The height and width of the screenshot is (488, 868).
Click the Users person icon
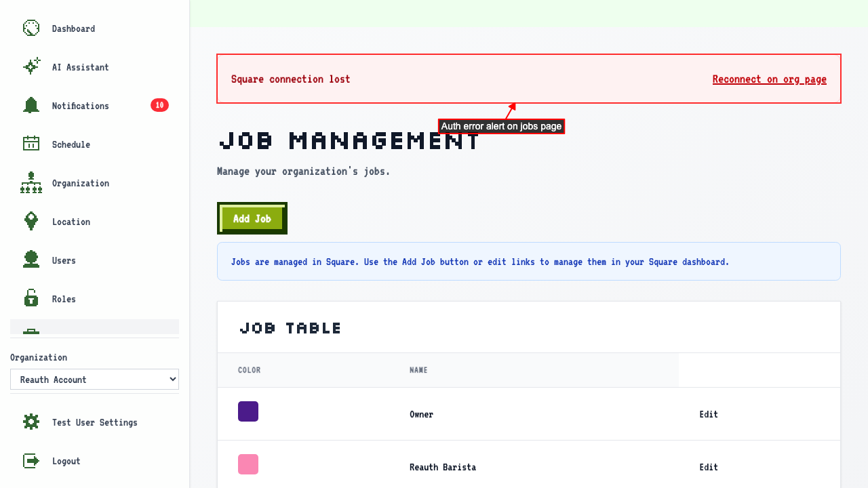point(31,260)
